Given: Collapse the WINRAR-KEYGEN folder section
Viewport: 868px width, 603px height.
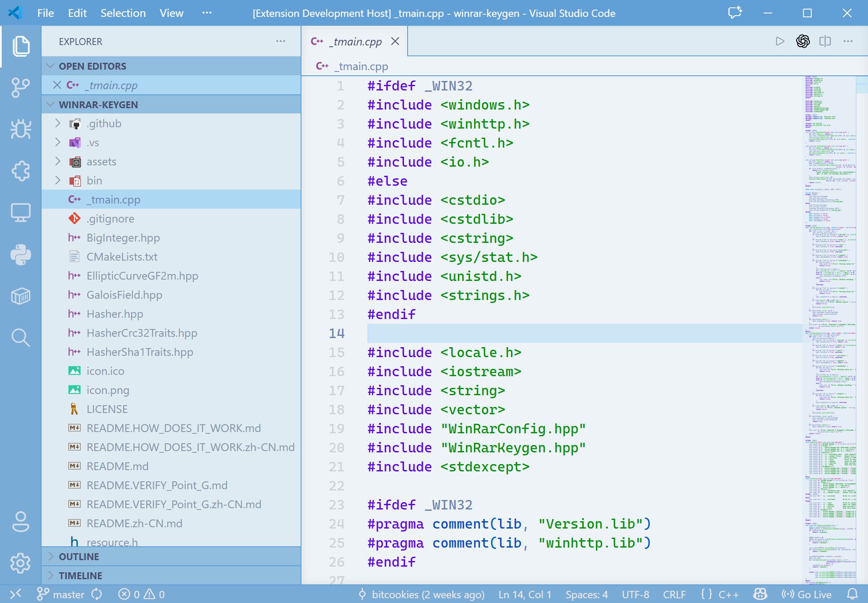Looking at the screenshot, I should coord(171,104).
